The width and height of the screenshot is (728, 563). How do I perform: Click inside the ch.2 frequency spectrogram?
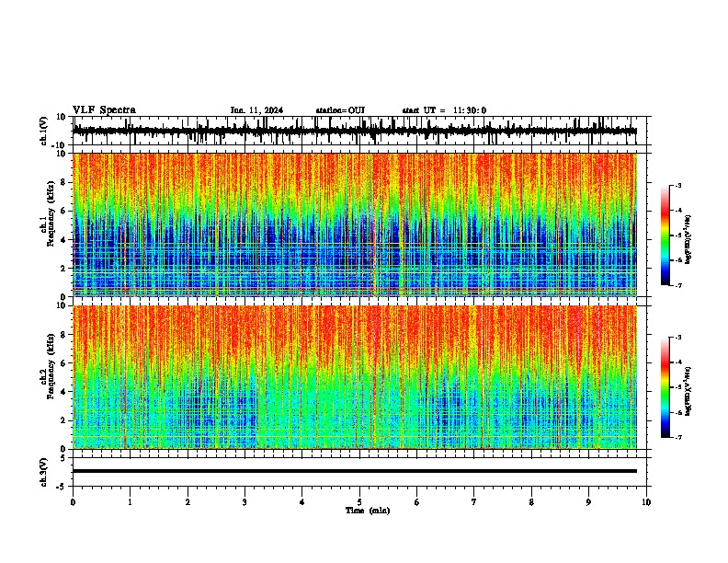coord(355,377)
